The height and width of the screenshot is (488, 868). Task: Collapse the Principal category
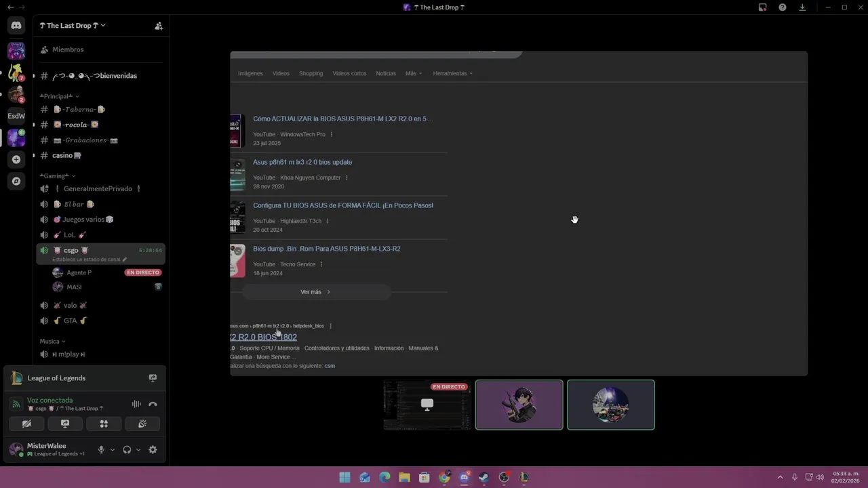[60, 96]
